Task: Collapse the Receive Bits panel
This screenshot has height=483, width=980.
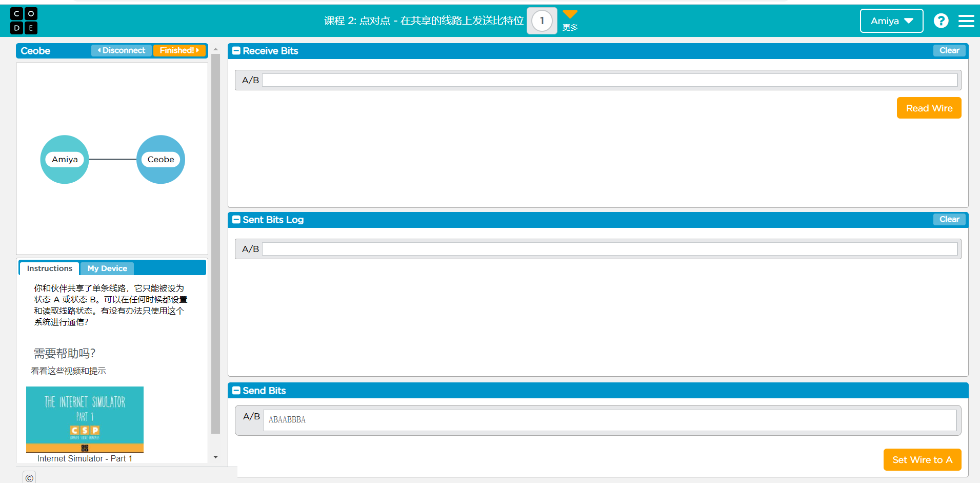Action: pos(236,51)
